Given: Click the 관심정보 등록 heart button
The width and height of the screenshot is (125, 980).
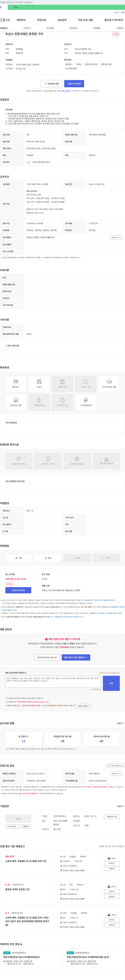Looking at the screenshot, I should tap(52, 84).
